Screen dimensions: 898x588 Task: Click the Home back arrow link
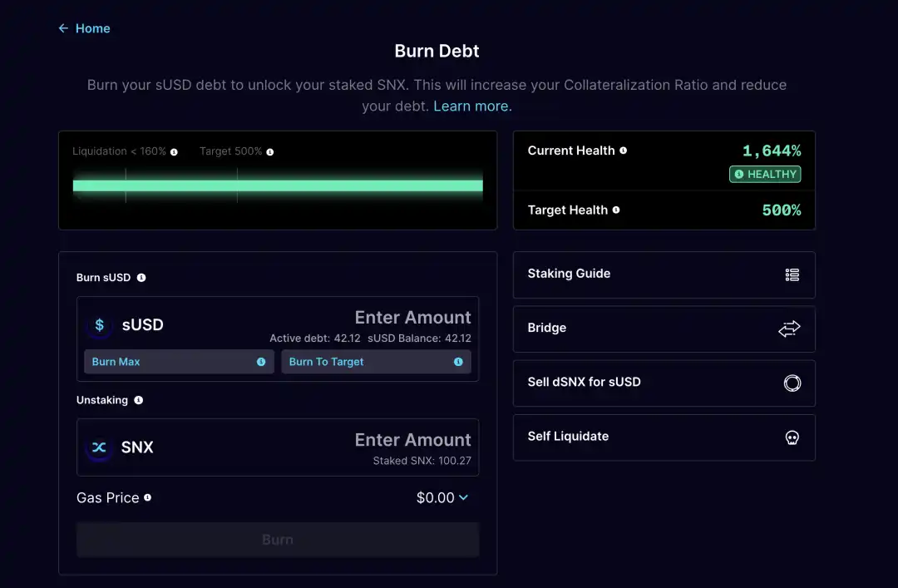click(83, 28)
